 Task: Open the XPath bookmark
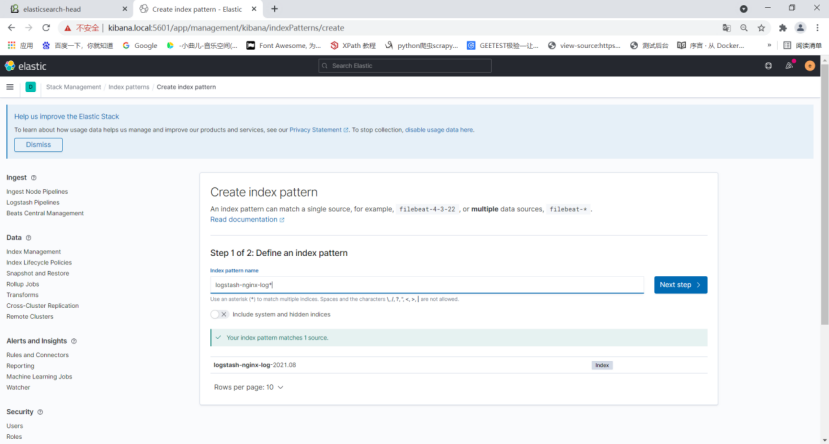coord(353,46)
